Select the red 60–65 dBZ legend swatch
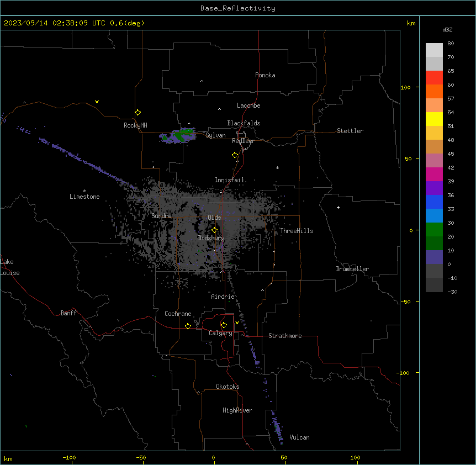Viewport: 476px width, 465px height. [x=434, y=77]
